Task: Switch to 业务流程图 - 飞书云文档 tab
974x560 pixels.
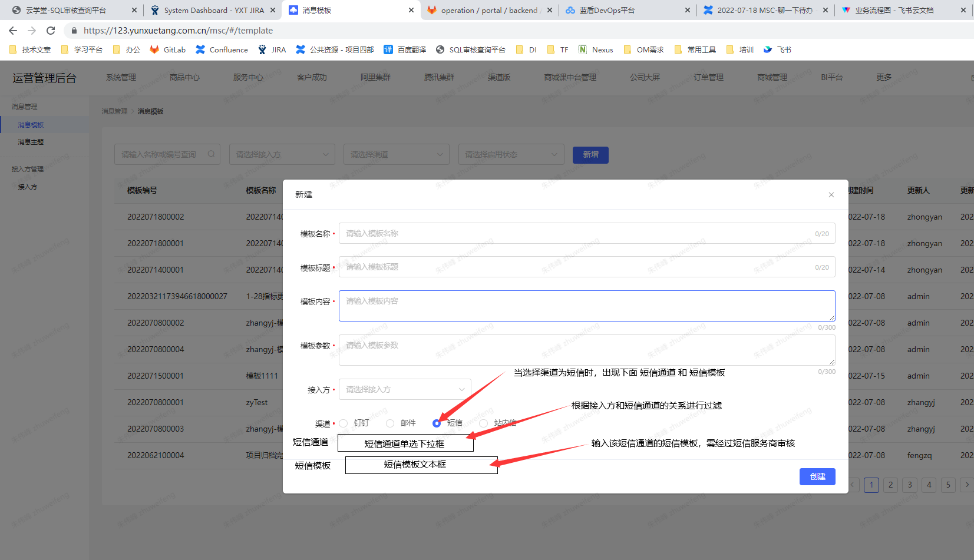Action: (x=903, y=10)
